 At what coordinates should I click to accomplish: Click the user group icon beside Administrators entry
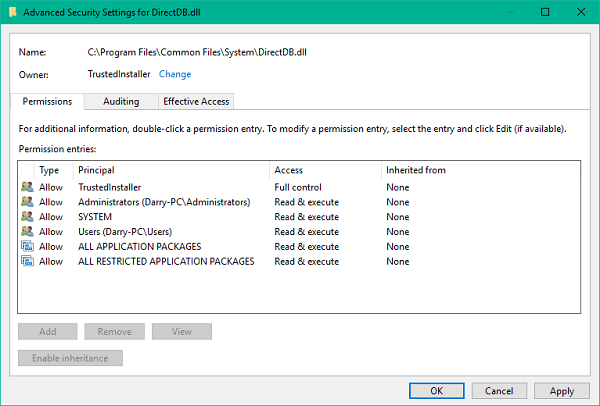click(x=27, y=202)
